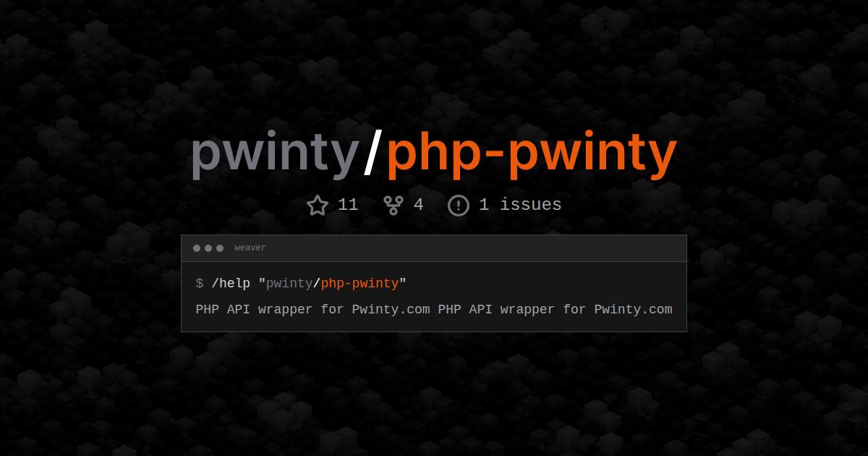Select the star count "11"
This screenshot has width=868, height=456.
pyautogui.click(x=348, y=205)
